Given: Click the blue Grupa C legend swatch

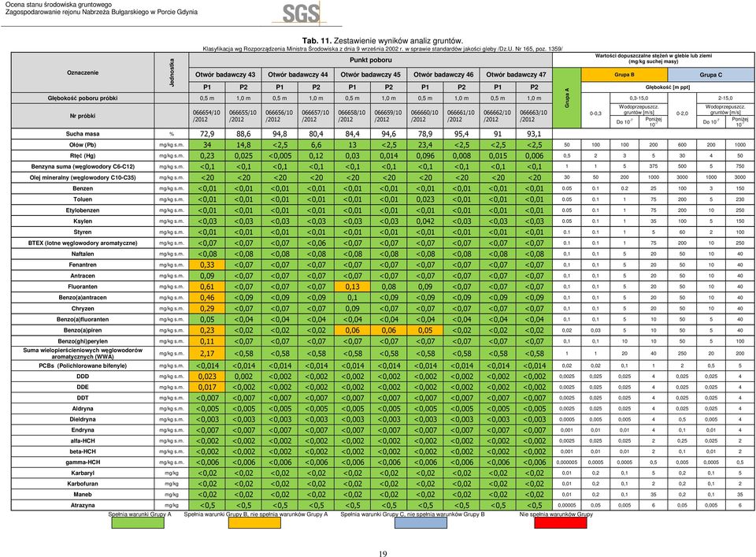Looking at the screenshot, I should [x=421, y=523].
